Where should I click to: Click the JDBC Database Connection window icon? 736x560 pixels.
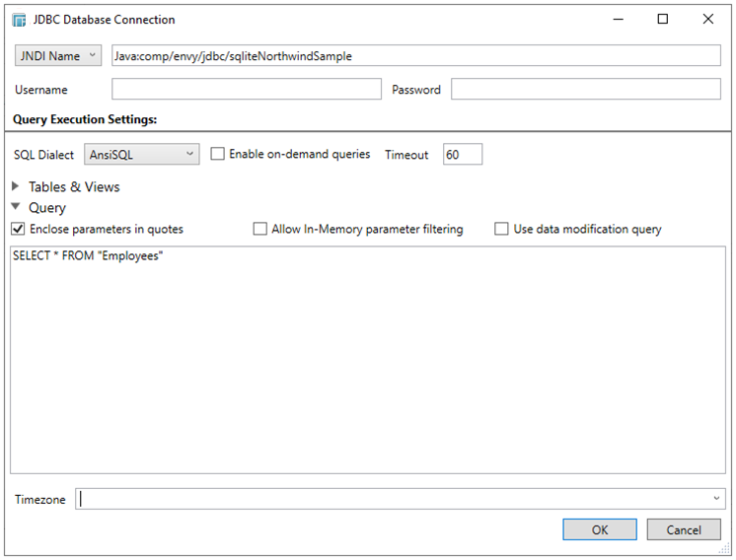[x=20, y=20]
